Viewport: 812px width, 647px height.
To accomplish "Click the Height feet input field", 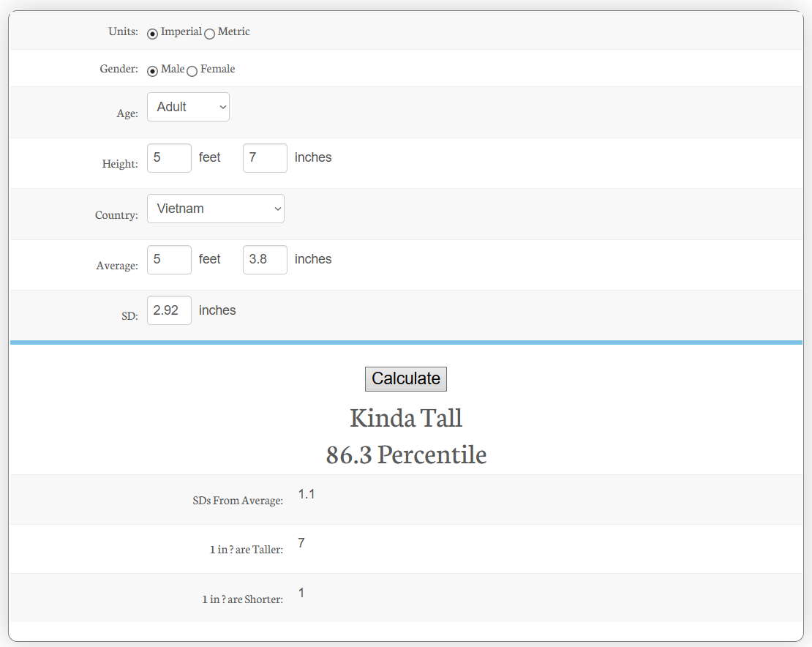I will [169, 158].
